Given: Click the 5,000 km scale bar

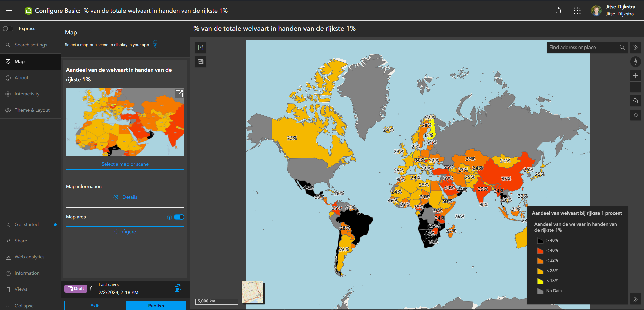Looking at the screenshot, I should (217, 301).
